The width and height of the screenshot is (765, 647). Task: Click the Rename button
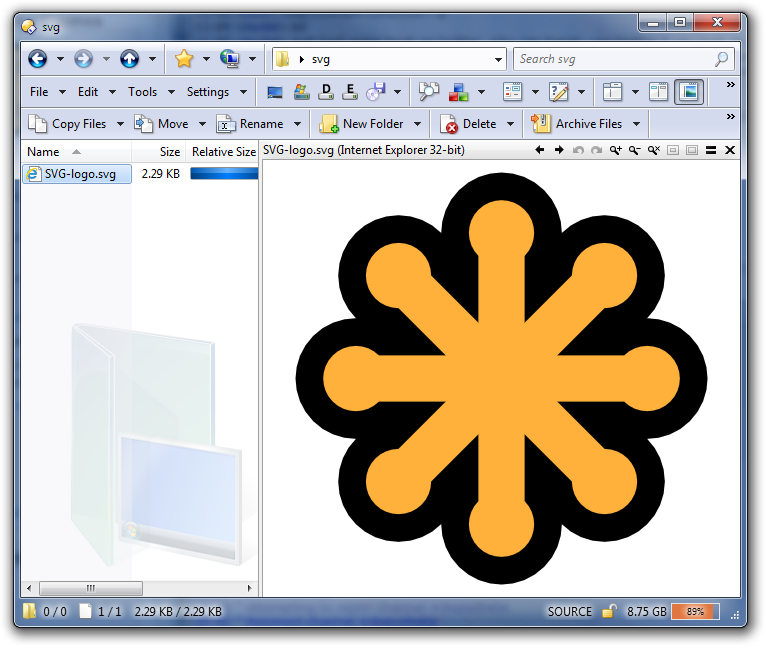click(x=250, y=124)
